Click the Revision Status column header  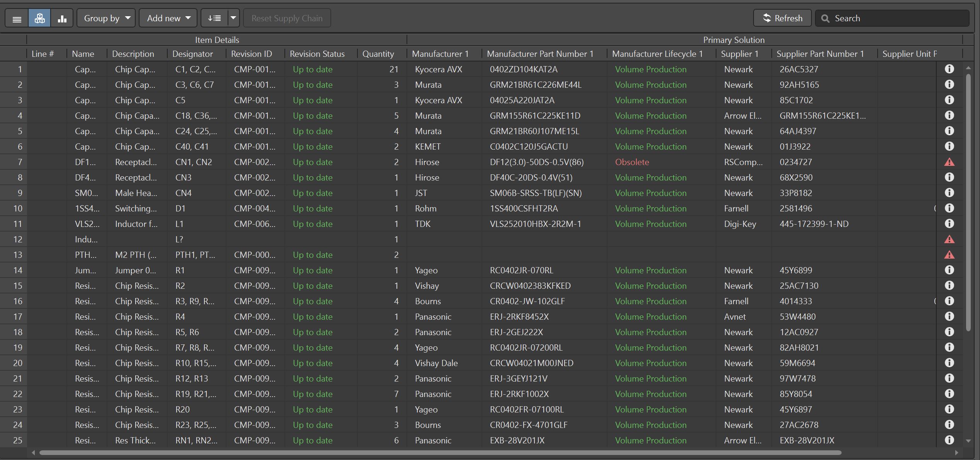tap(317, 54)
